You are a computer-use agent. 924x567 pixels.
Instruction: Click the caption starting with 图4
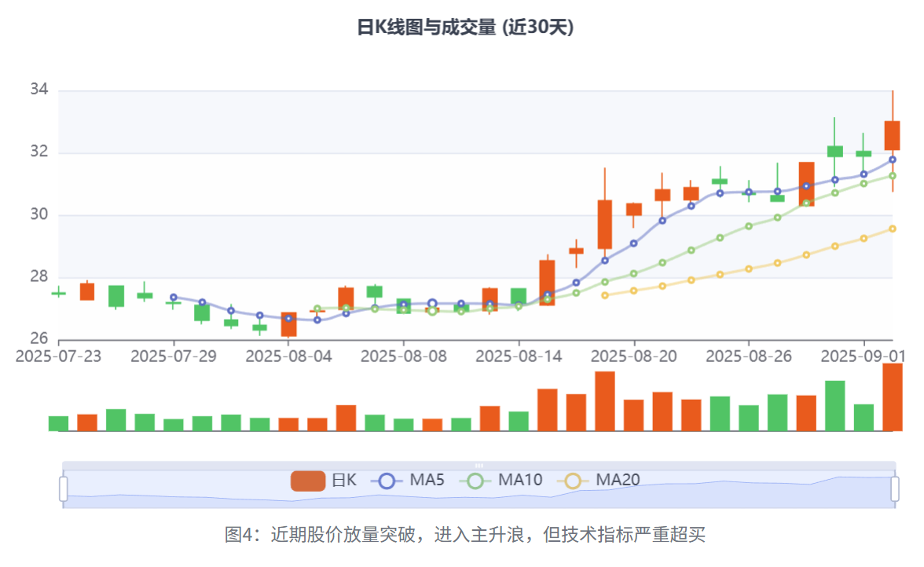465,535
